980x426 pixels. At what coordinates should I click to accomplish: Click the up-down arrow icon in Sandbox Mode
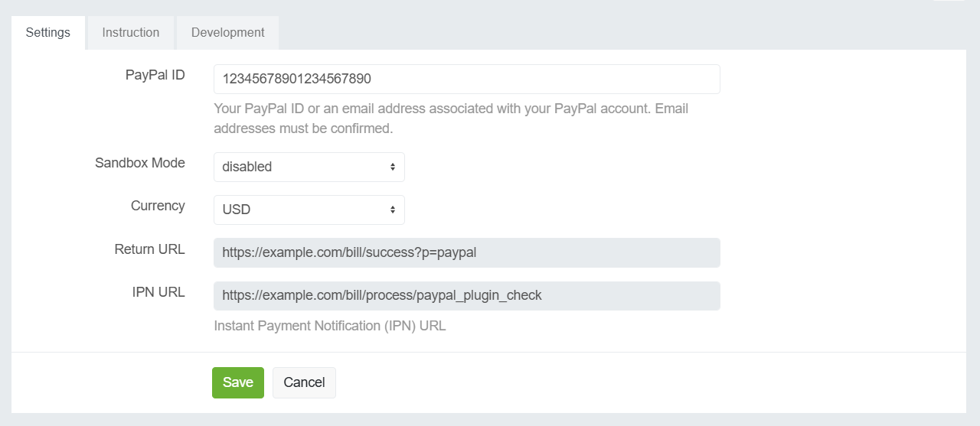click(x=392, y=167)
